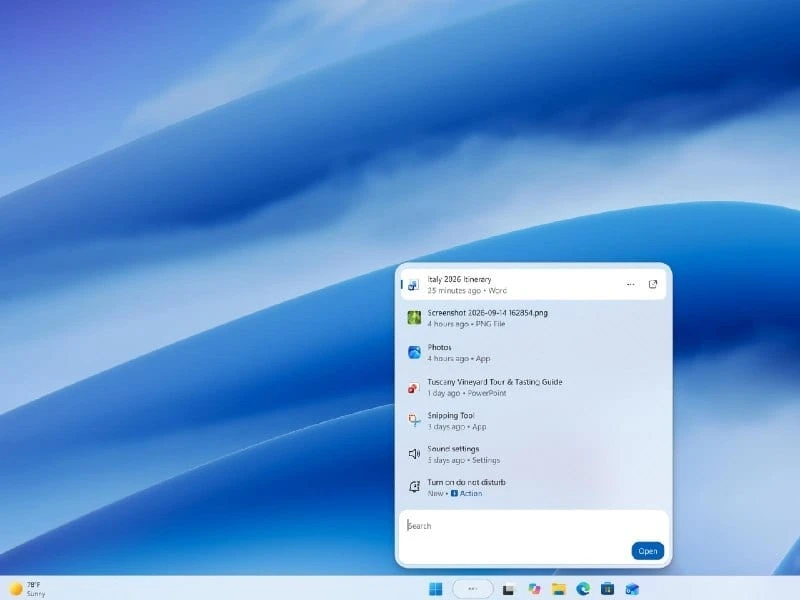The width and height of the screenshot is (800, 600).
Task: Click the Screenshot PNG thumbnail icon
Action: tap(414, 318)
